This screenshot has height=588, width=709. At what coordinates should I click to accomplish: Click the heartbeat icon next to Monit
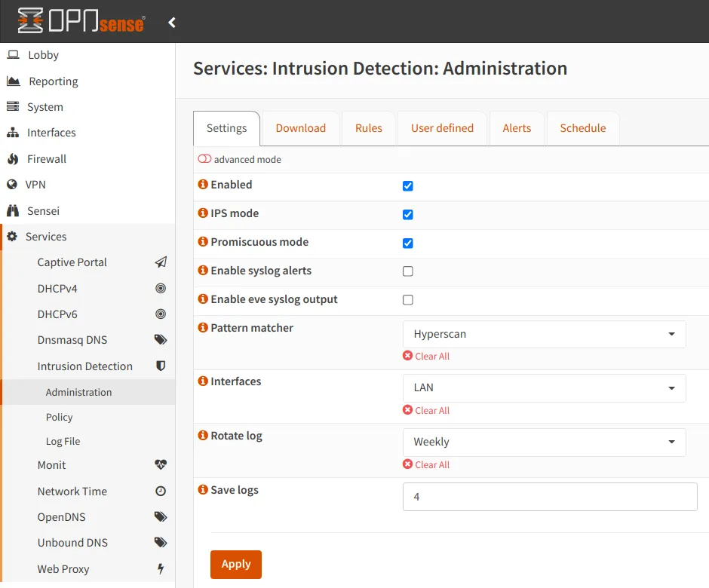click(161, 465)
